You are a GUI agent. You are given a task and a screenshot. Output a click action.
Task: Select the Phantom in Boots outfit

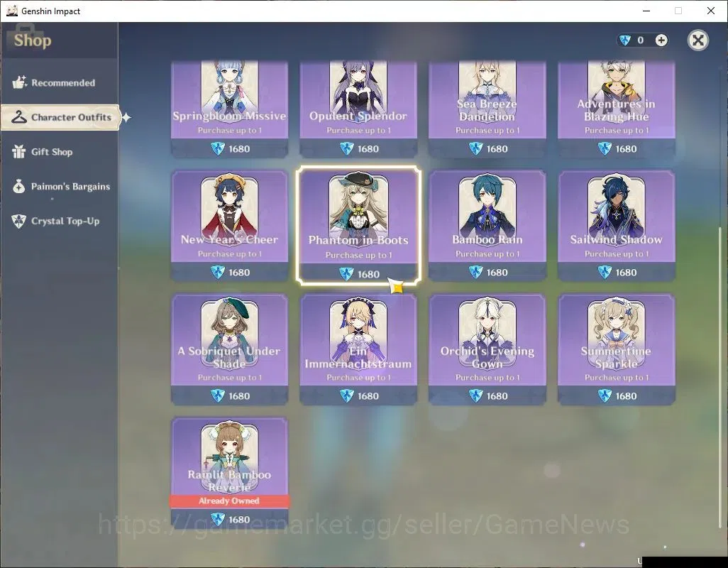(x=358, y=225)
